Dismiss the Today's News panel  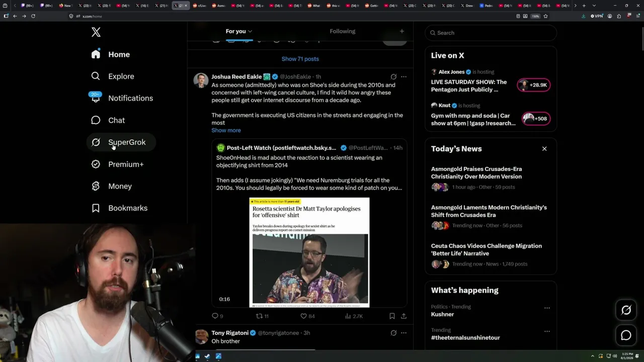(544, 149)
